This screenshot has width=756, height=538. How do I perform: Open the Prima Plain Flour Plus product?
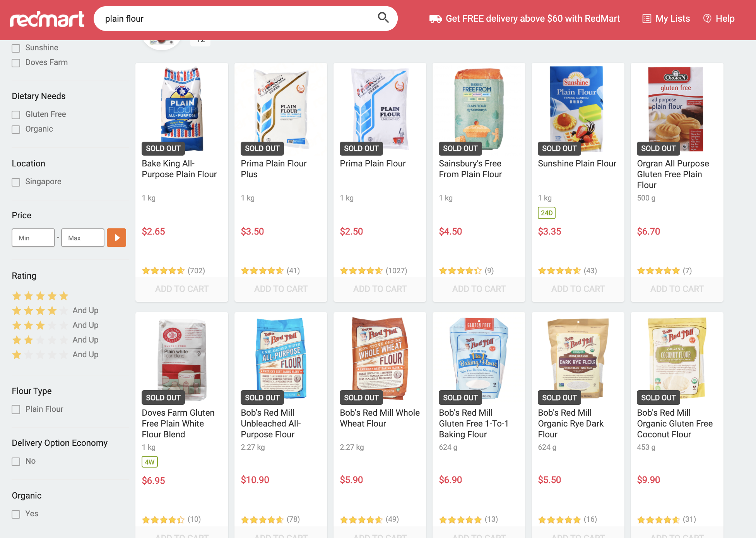tap(274, 169)
